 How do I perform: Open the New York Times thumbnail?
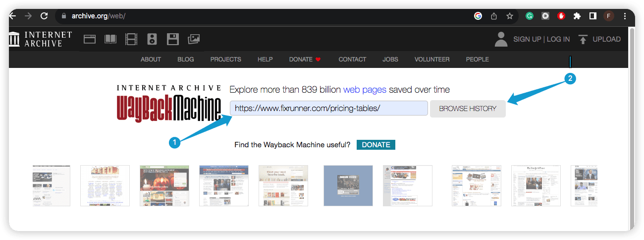tap(536, 185)
